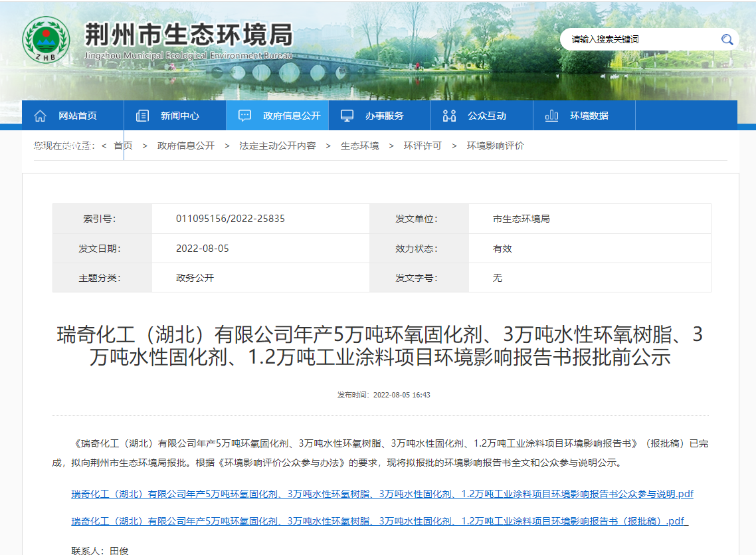
Task: Click the chat bubble icon beside 政府信息公开
Action: [x=244, y=116]
